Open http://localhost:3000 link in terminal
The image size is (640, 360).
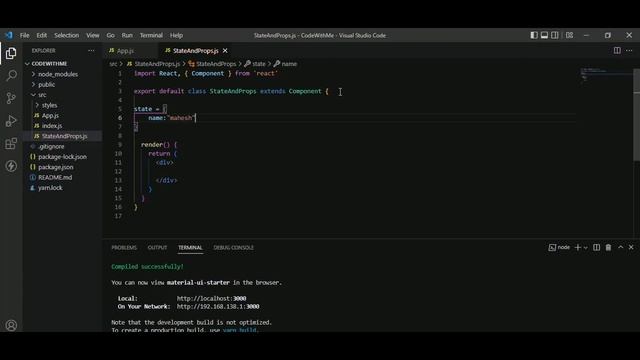(211, 298)
